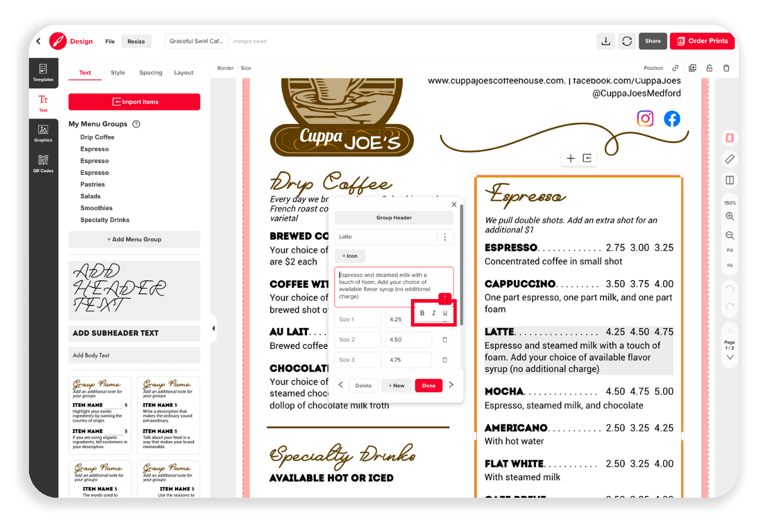The image size is (769, 532).
Task: Click the back arrow in the top bar
Action: (x=38, y=41)
